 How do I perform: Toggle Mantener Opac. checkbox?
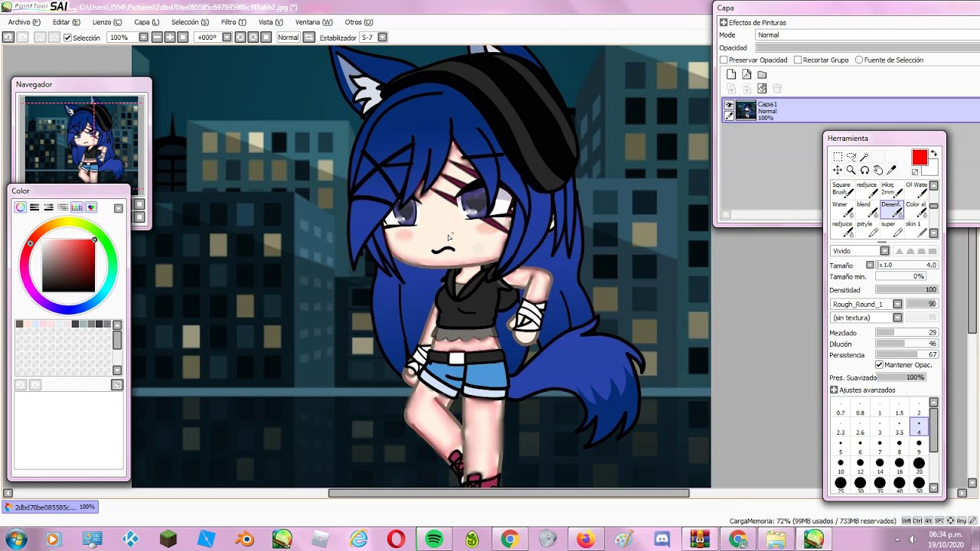coord(879,365)
